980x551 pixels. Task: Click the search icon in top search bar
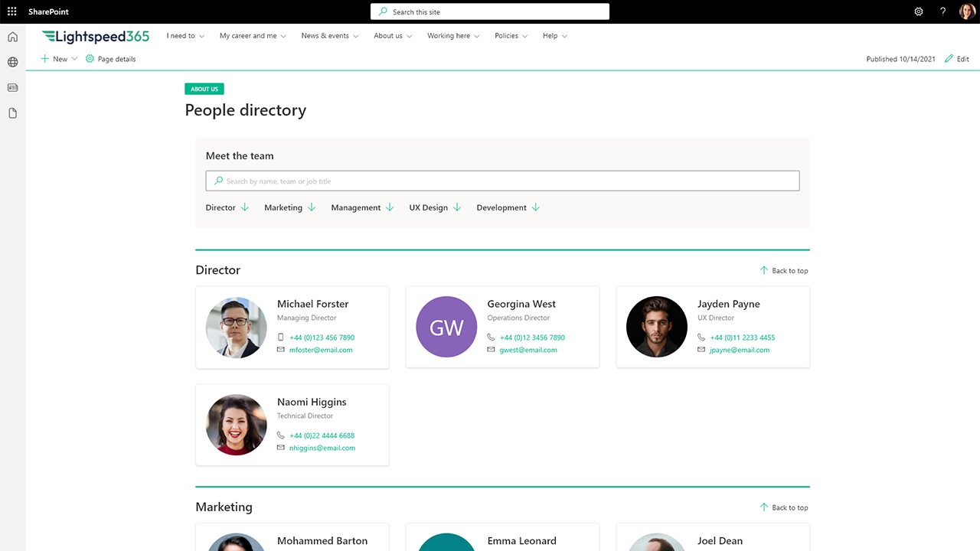[x=384, y=11]
